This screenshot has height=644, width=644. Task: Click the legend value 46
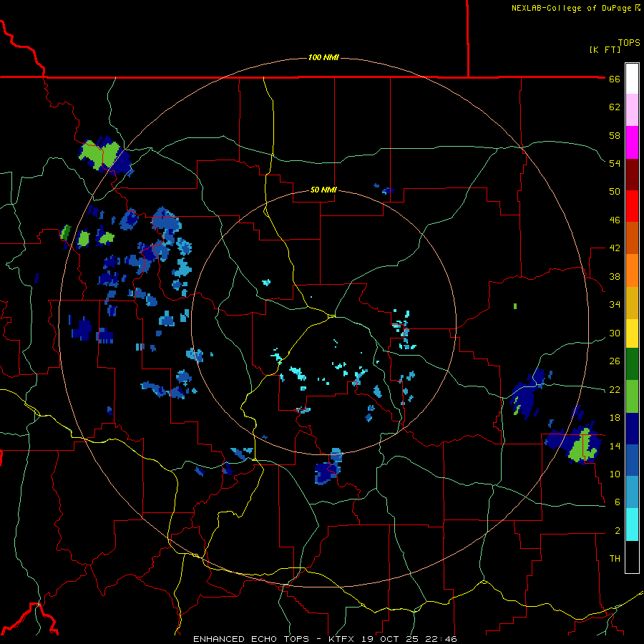(x=615, y=220)
